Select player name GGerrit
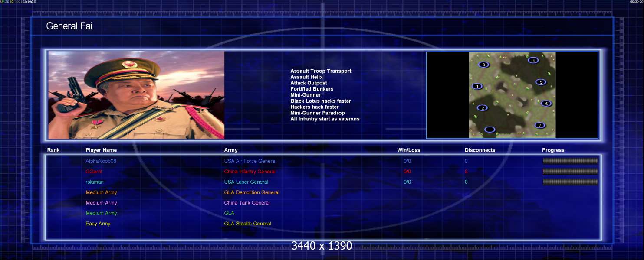 [x=95, y=172]
